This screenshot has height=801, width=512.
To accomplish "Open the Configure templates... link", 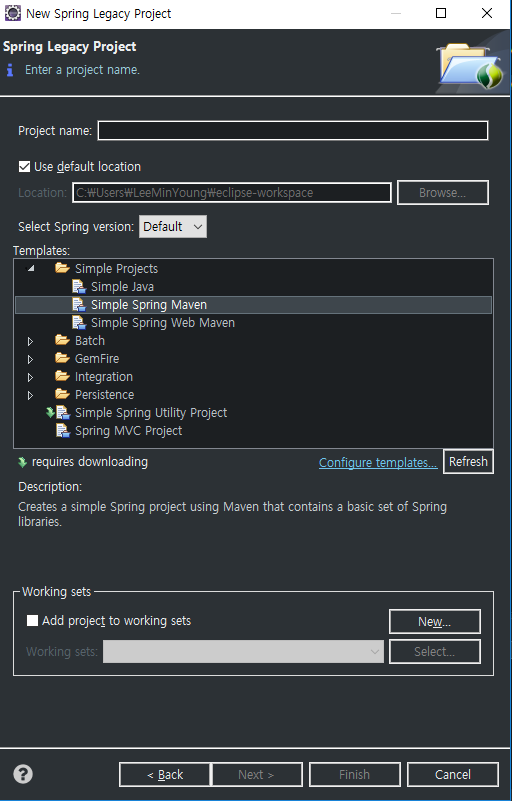I will pos(378,462).
